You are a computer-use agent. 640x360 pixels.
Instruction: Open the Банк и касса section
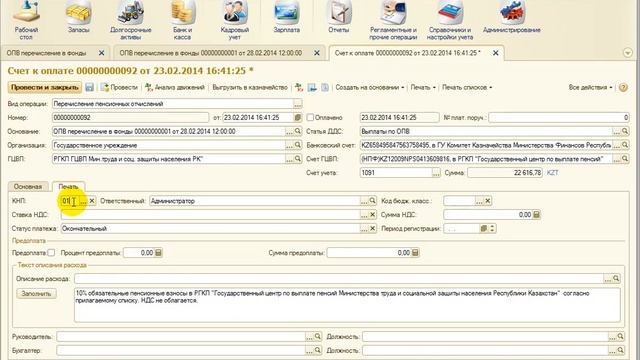coord(182,20)
